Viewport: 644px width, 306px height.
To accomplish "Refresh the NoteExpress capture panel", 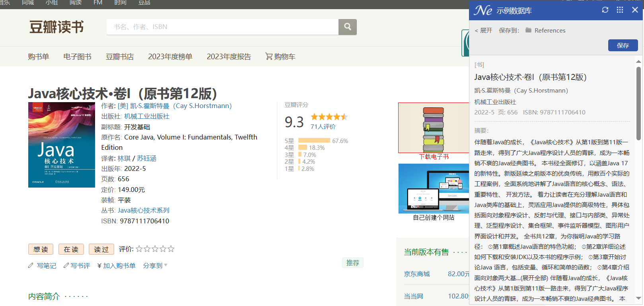I will (605, 10).
